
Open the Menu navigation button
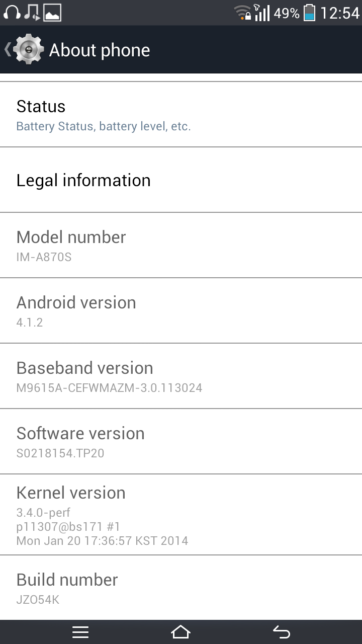click(80, 632)
